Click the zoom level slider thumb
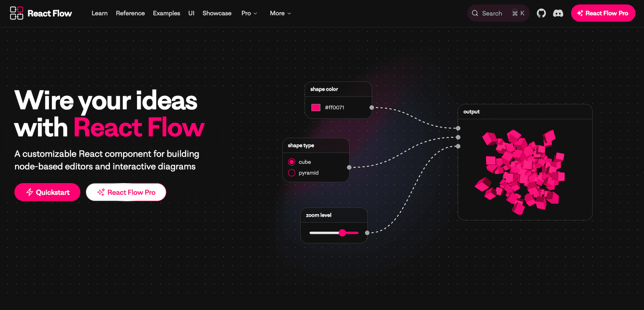644x310 pixels. coord(342,233)
